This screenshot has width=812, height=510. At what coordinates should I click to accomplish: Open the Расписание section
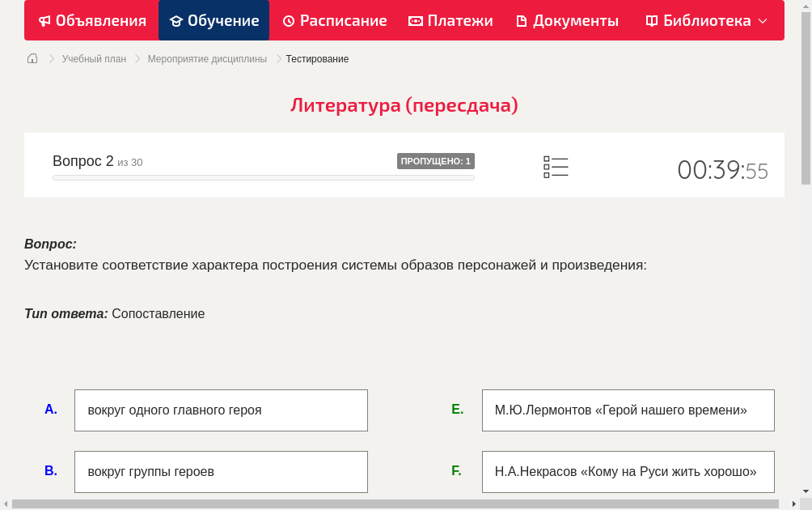[x=334, y=20]
